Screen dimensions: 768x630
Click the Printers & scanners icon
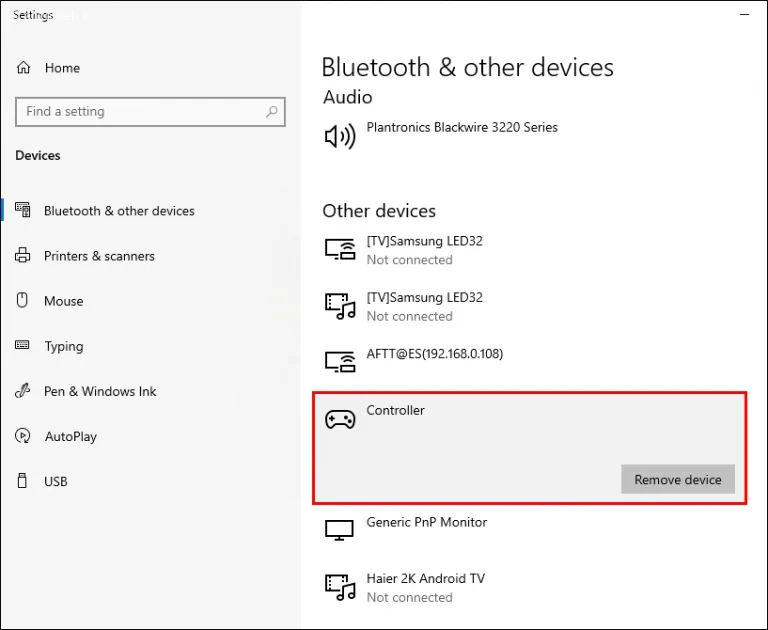click(x=22, y=256)
